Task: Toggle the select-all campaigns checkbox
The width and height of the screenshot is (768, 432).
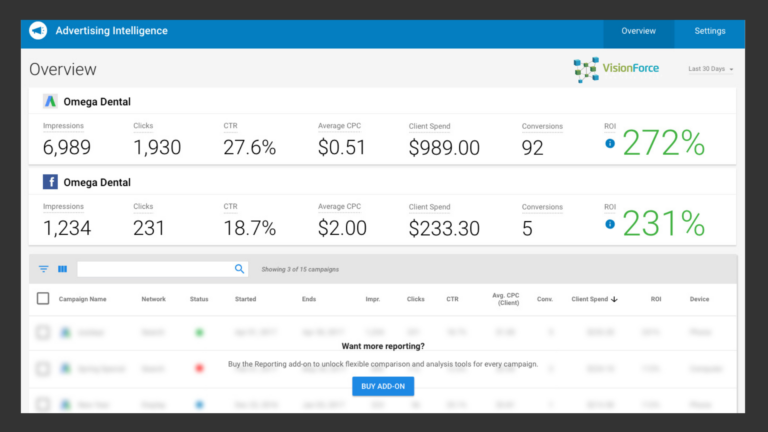Action: [x=43, y=299]
